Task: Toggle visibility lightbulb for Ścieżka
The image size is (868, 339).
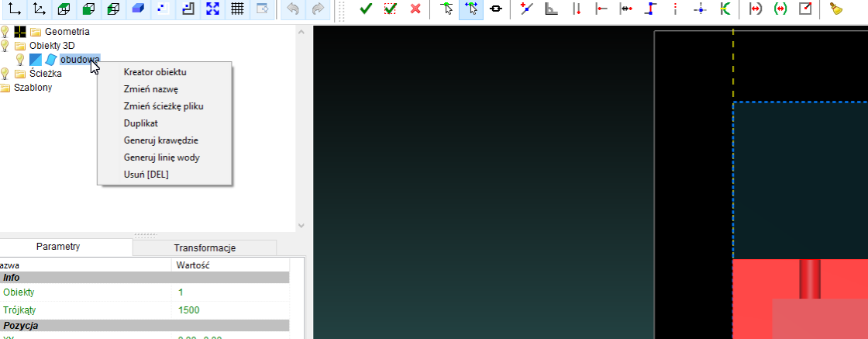Action: 5,73
